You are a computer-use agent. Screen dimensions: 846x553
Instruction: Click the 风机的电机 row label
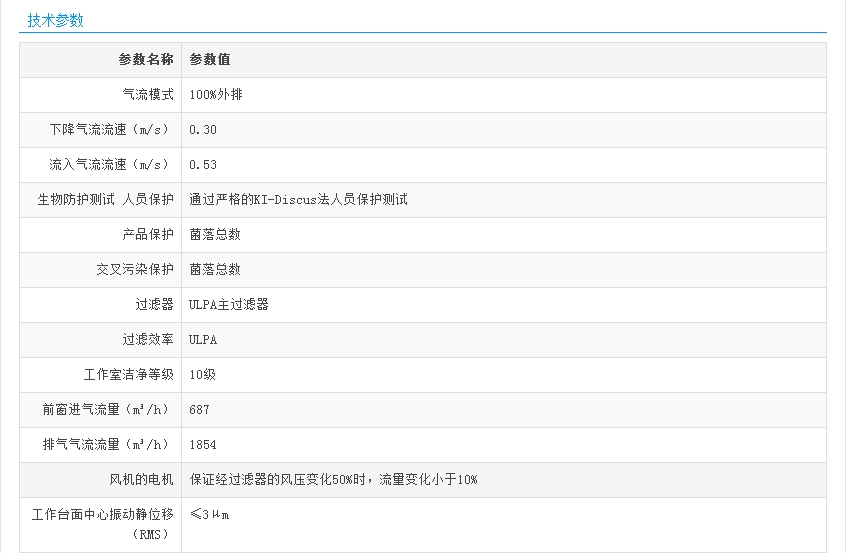[141, 480]
